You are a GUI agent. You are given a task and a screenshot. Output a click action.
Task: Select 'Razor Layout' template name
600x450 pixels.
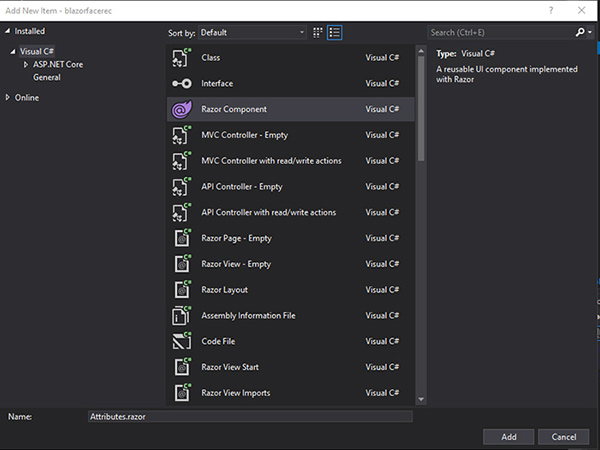225,290
